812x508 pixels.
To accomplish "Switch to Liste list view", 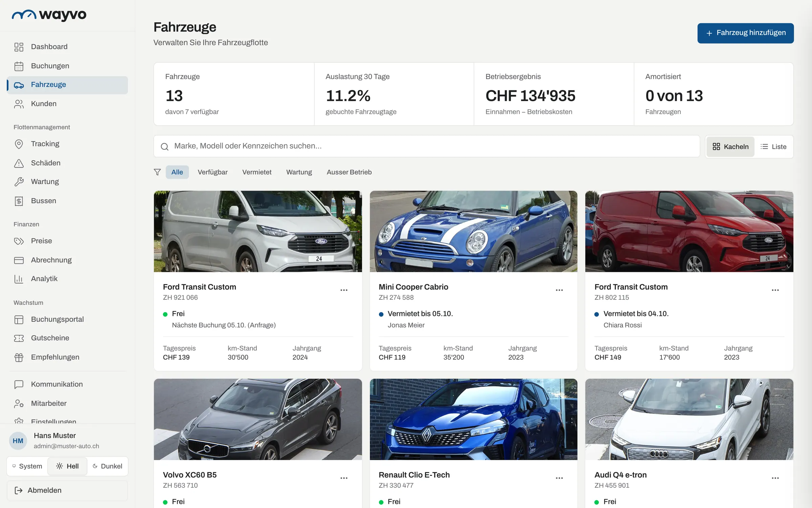I will [x=774, y=147].
